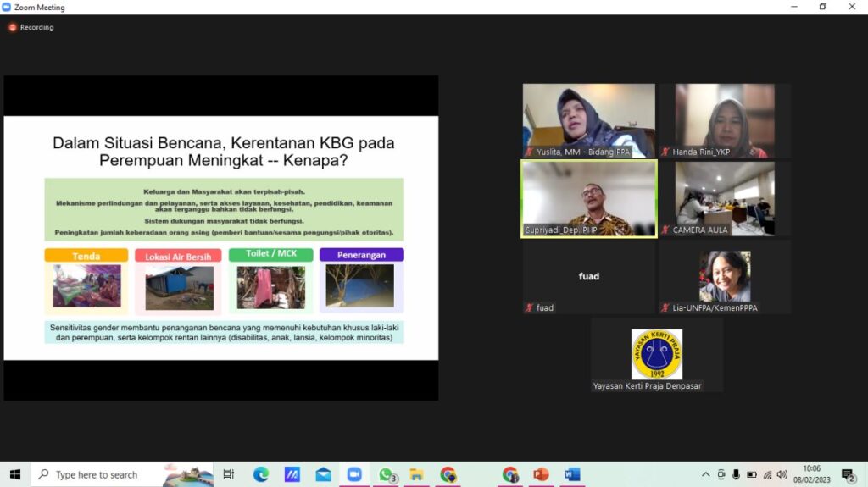Viewport: 868px width, 487px height.
Task: Click the system tray microphone icon
Action: (x=736, y=474)
